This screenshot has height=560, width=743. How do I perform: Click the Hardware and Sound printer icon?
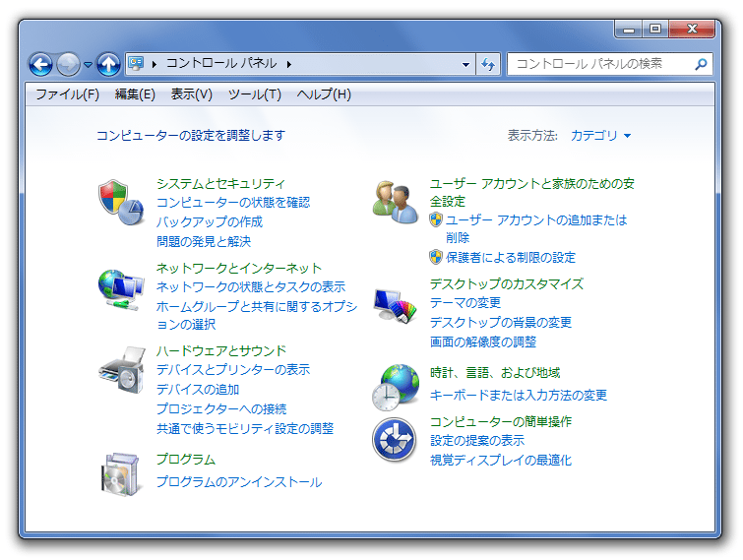pyautogui.click(x=122, y=369)
